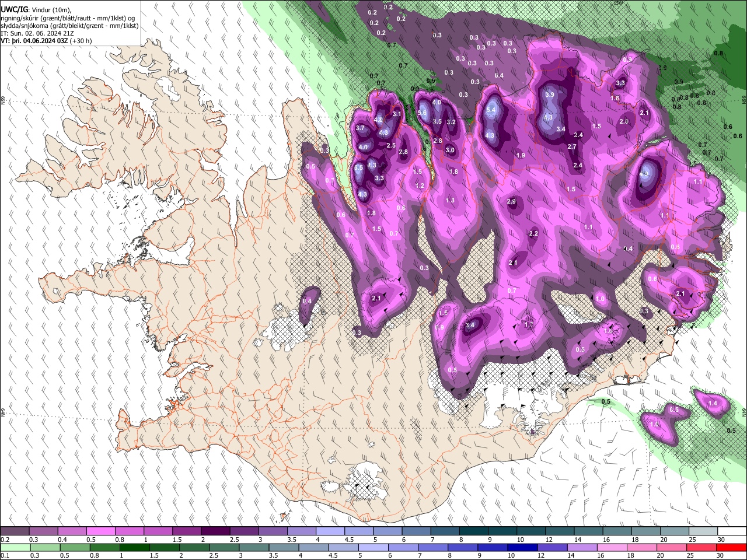Click the 5.5 value on the map

click(x=358, y=168)
